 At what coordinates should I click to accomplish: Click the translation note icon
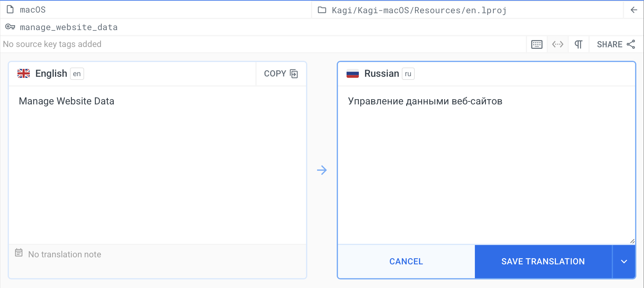click(x=19, y=253)
